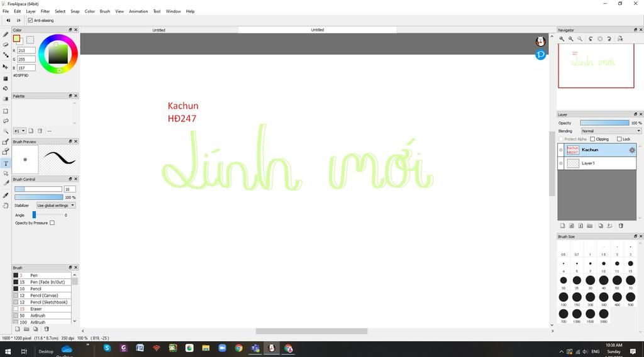Float the Brush Control panel
Image resolution: width=644 pixels, height=357 pixels.
coord(70,179)
